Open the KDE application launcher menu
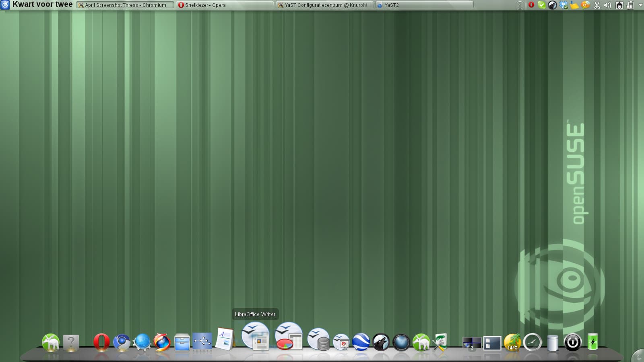Viewport: 644px width, 362px height. 5,5
